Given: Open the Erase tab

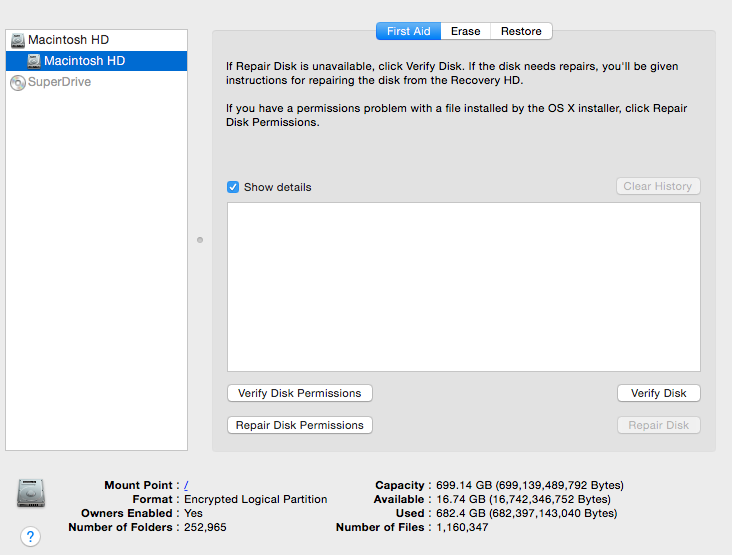Looking at the screenshot, I should [x=465, y=31].
